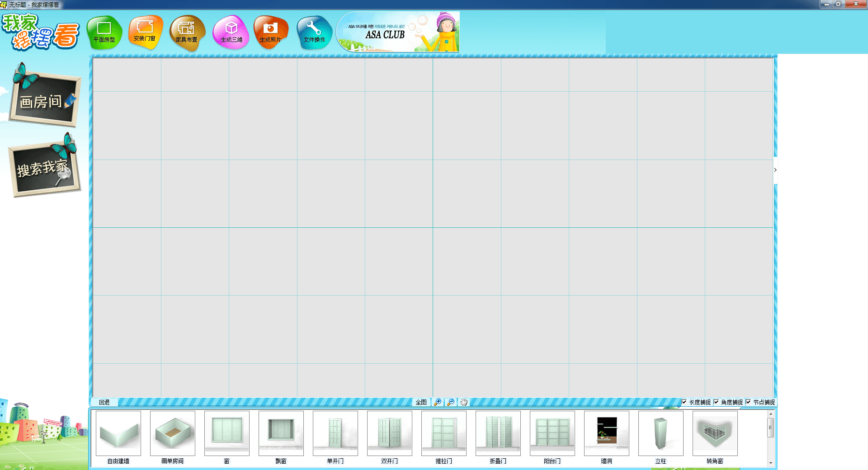Screen dimensions: 868x470
Task: Toggle the 角度捕捉 checkbox
Action: pos(717,402)
